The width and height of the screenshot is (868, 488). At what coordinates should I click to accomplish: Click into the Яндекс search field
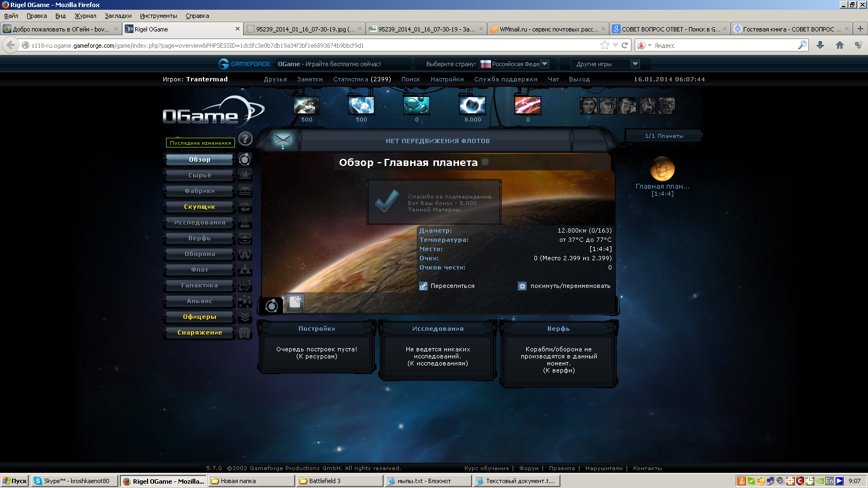point(724,46)
